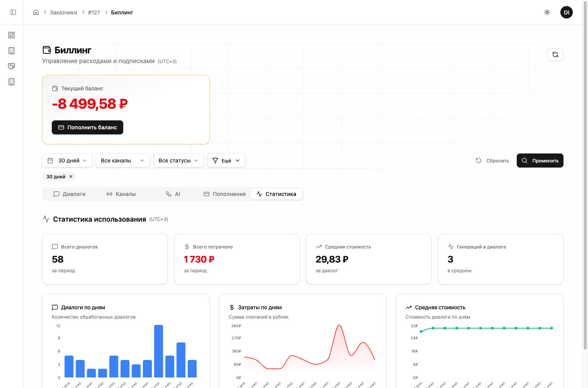Go to the Каналы tab

[121, 194]
